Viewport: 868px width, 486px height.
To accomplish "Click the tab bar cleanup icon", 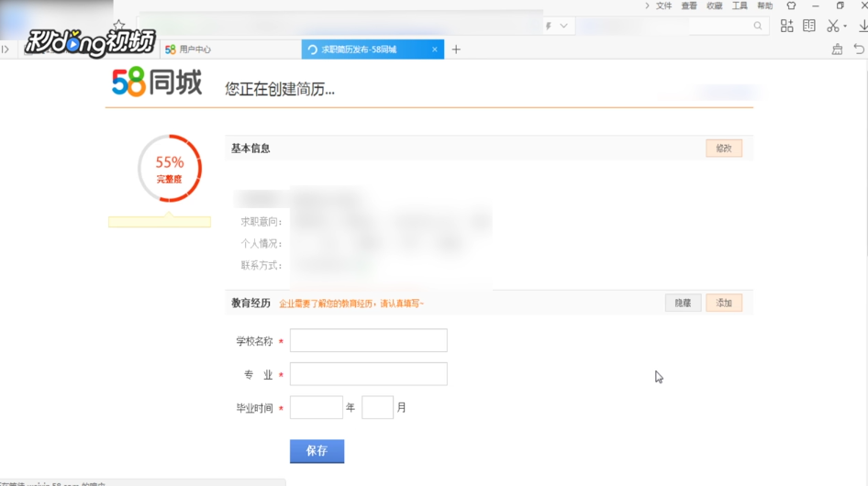I will (837, 50).
